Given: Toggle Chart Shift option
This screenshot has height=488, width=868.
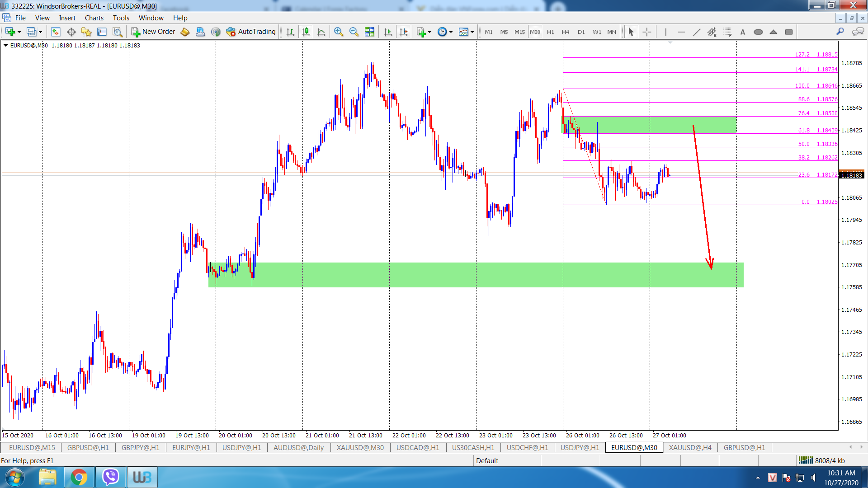Looking at the screenshot, I should [403, 32].
